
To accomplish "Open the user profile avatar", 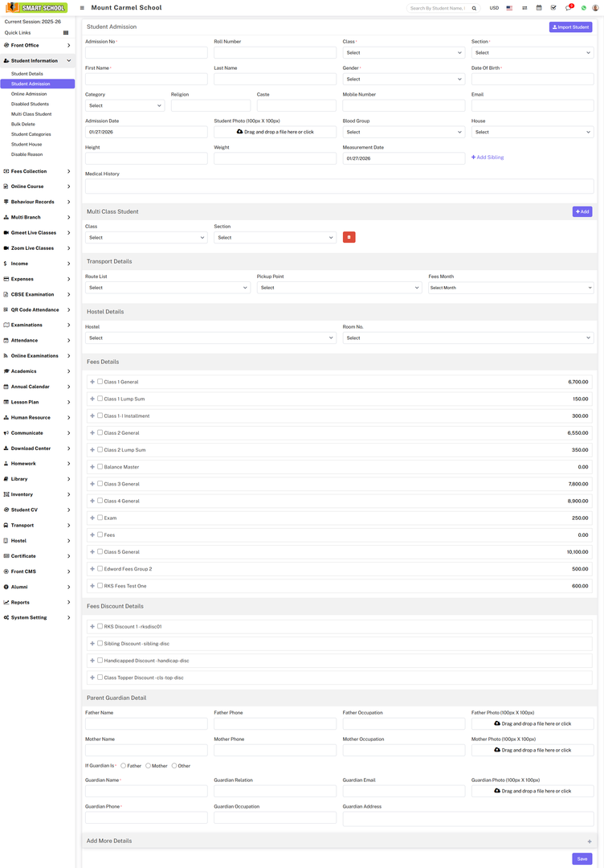I will click(x=595, y=8).
